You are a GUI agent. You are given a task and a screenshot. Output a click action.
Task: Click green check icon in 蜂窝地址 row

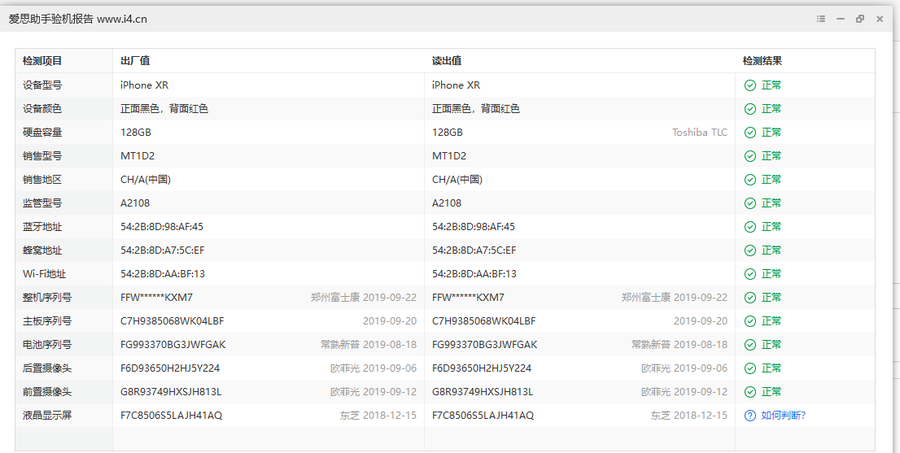[x=750, y=250]
